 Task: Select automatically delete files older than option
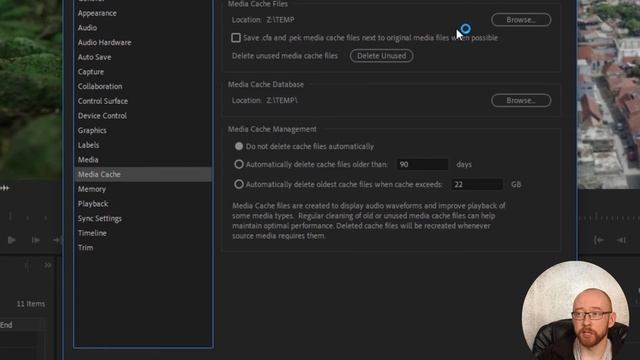pyautogui.click(x=239, y=164)
